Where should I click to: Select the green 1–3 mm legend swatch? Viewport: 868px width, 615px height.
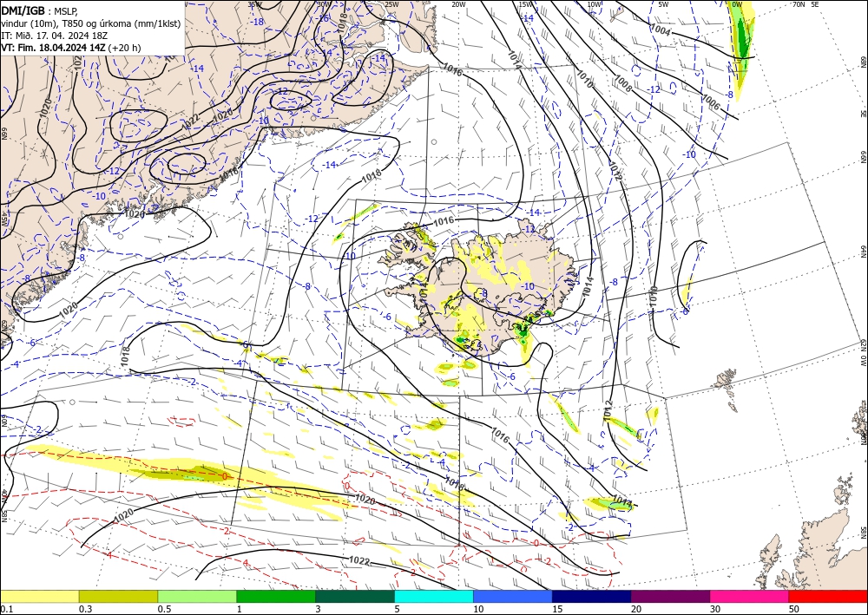(276, 596)
